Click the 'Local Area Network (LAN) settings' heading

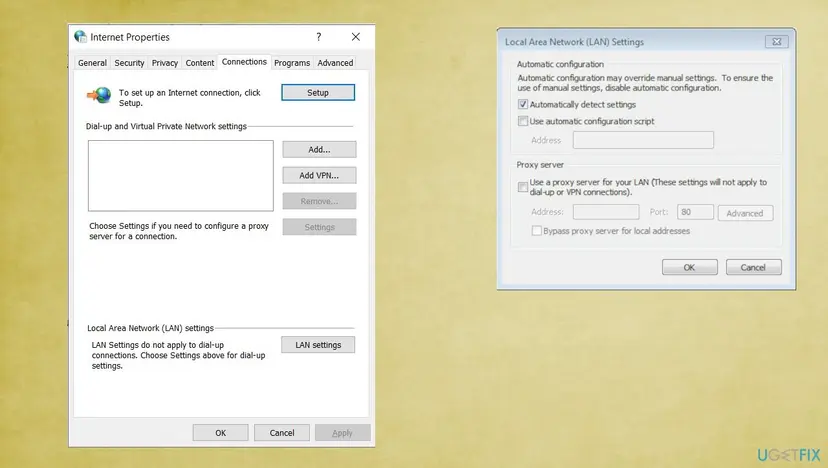click(x=150, y=328)
